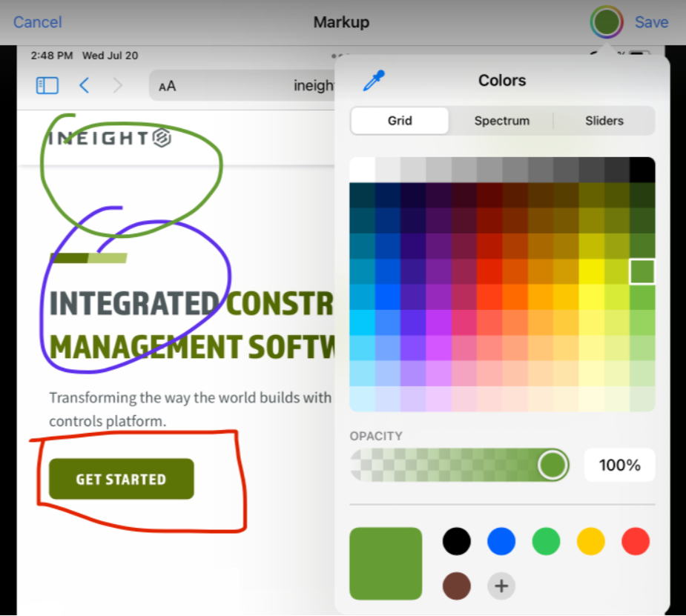This screenshot has height=616, width=686.
Task: Click the INTEGRATED heading text
Action: tap(134, 303)
